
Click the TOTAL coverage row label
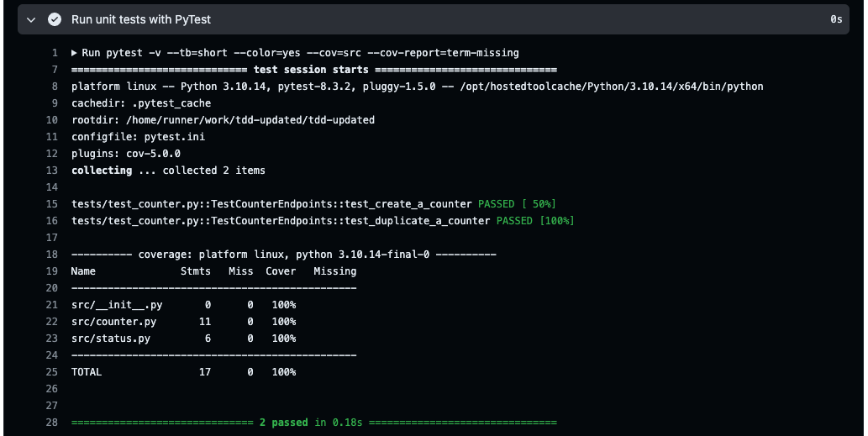coord(87,372)
